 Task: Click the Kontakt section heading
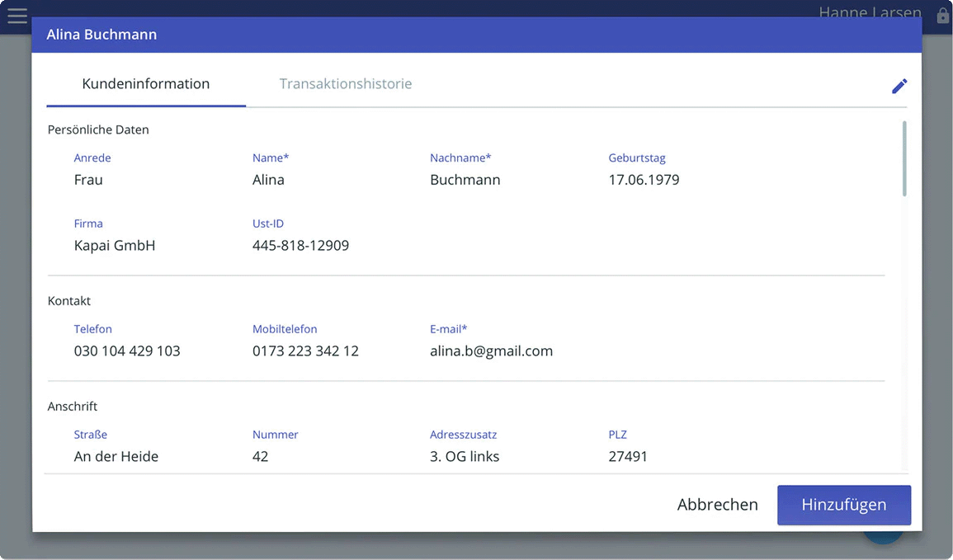[68, 301]
